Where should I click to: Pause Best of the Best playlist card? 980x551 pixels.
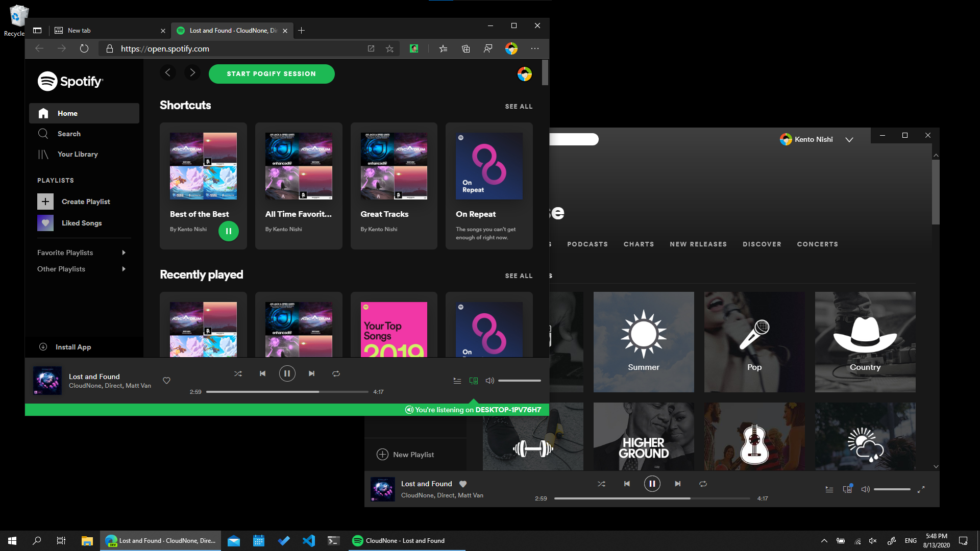(229, 231)
